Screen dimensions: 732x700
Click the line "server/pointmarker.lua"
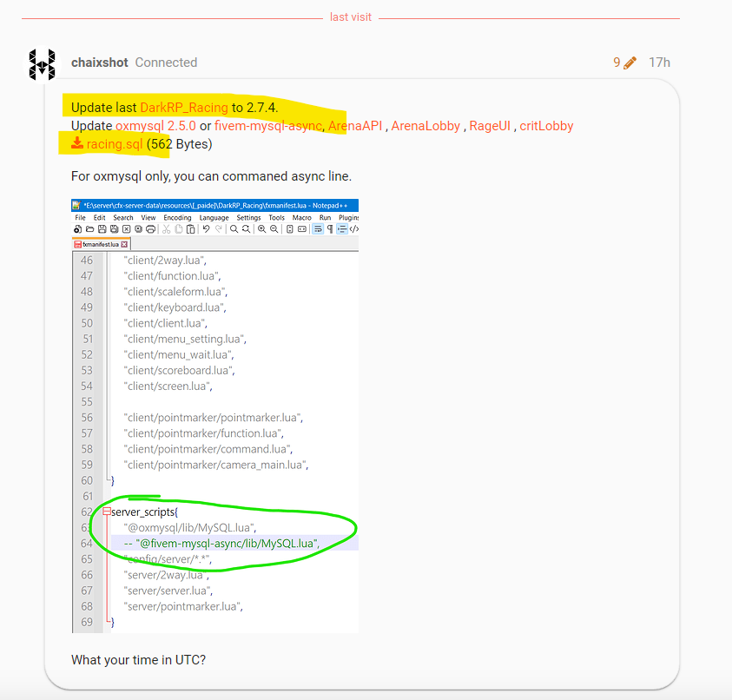click(x=183, y=606)
